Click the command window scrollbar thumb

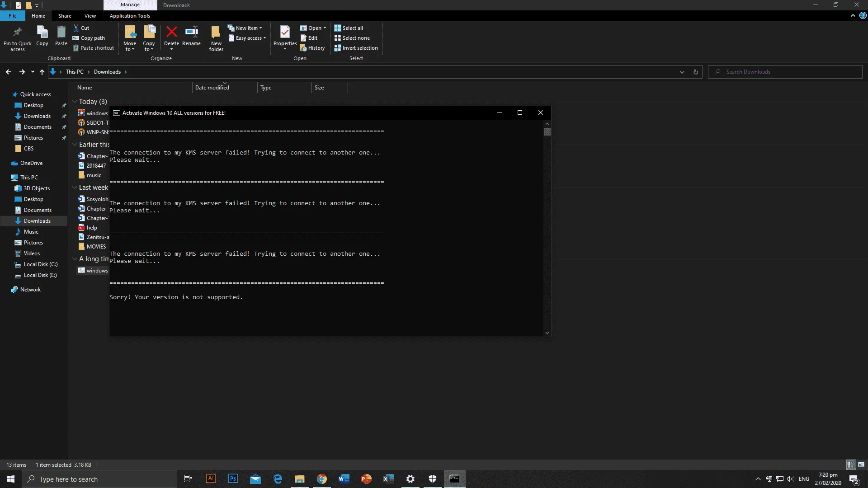coord(547,132)
